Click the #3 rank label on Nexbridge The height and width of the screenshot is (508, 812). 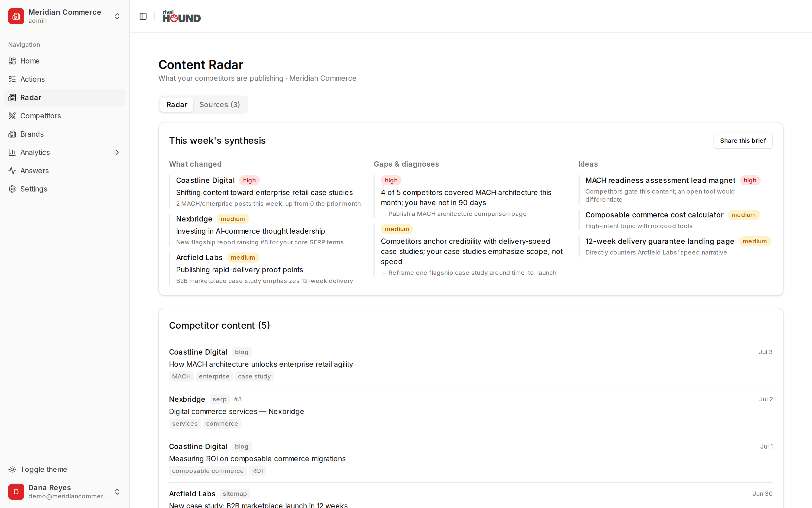click(x=238, y=399)
